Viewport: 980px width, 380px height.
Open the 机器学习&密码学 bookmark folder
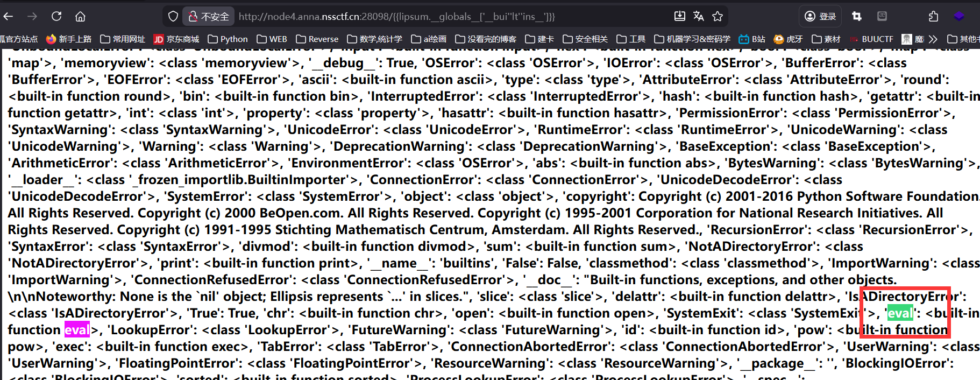coord(692,39)
